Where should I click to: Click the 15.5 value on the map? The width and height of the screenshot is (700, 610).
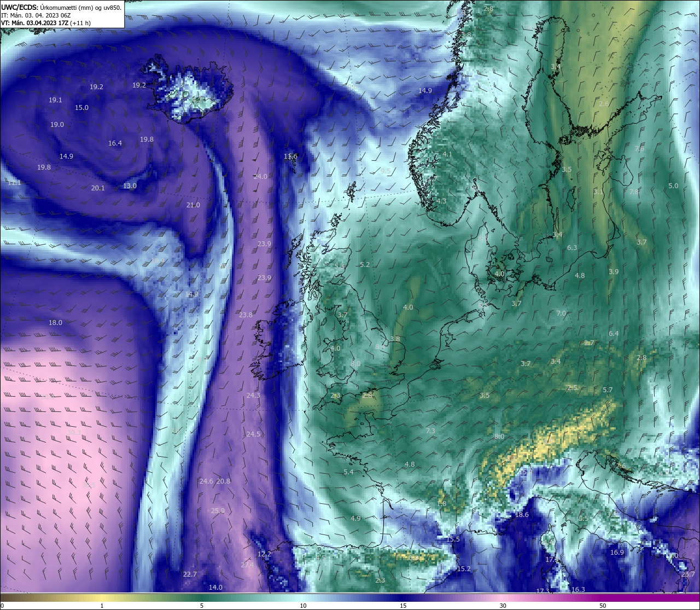(x=453, y=539)
